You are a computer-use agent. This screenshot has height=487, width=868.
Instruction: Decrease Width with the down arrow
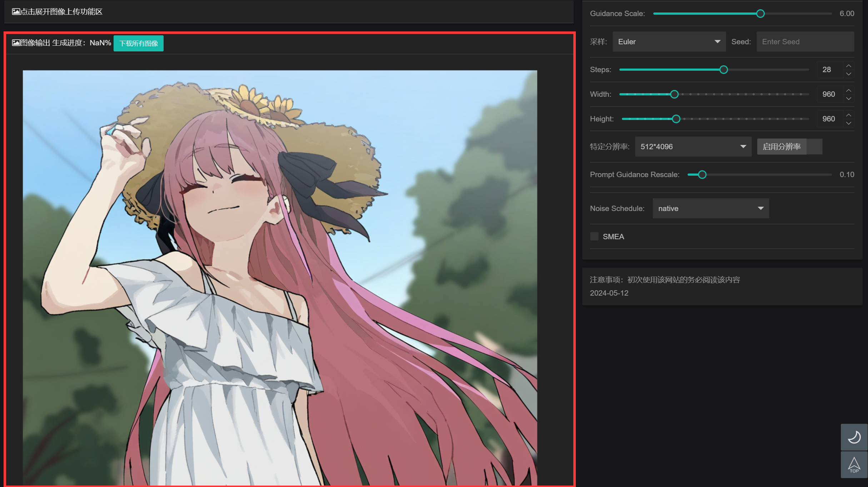[849, 99]
